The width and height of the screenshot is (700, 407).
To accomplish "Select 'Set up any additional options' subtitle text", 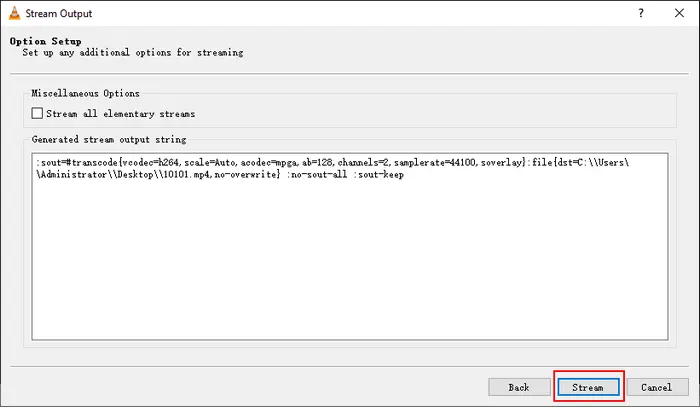I will point(133,53).
